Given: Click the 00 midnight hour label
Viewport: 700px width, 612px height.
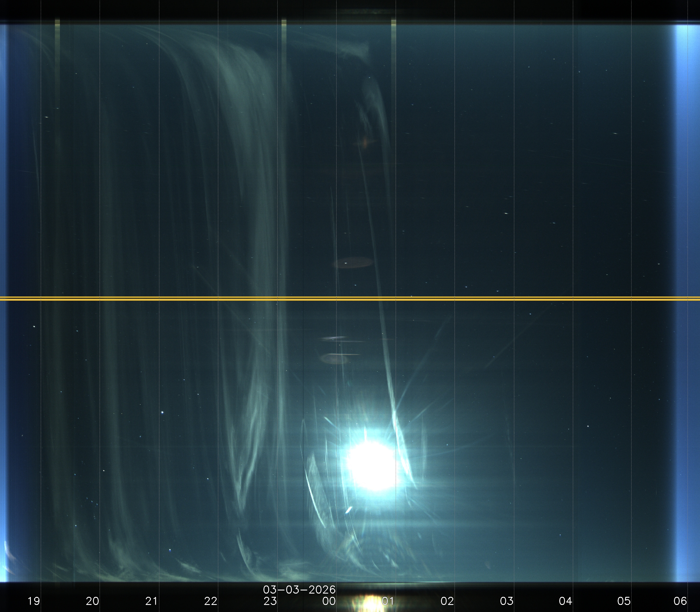Looking at the screenshot, I should point(329,601).
